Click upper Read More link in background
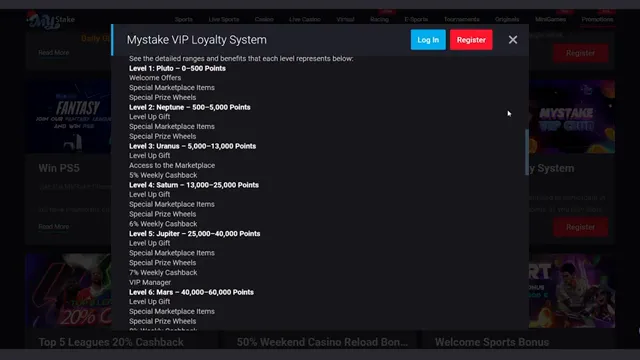The width and height of the screenshot is (640, 360). click(53, 53)
